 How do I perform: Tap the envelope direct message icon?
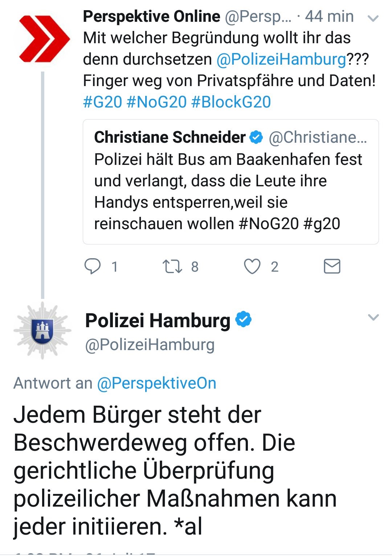click(x=332, y=267)
